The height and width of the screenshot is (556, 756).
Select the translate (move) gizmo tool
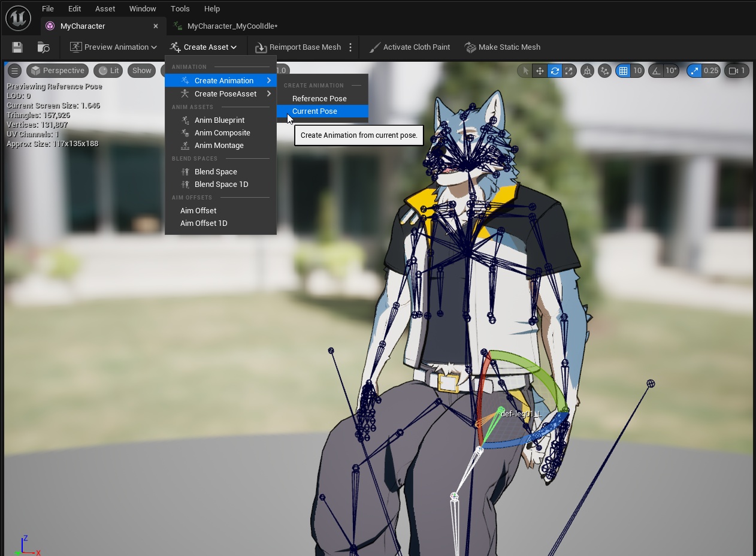[540, 71]
